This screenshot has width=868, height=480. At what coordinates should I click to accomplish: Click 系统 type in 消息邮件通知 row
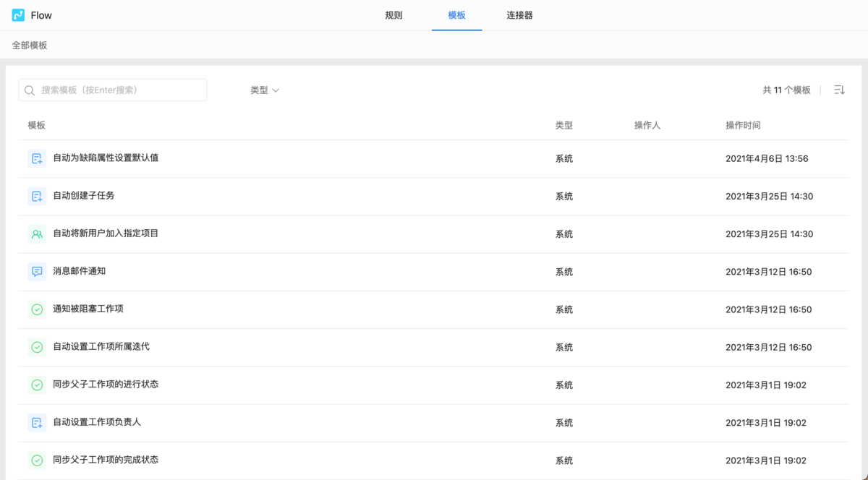point(564,272)
